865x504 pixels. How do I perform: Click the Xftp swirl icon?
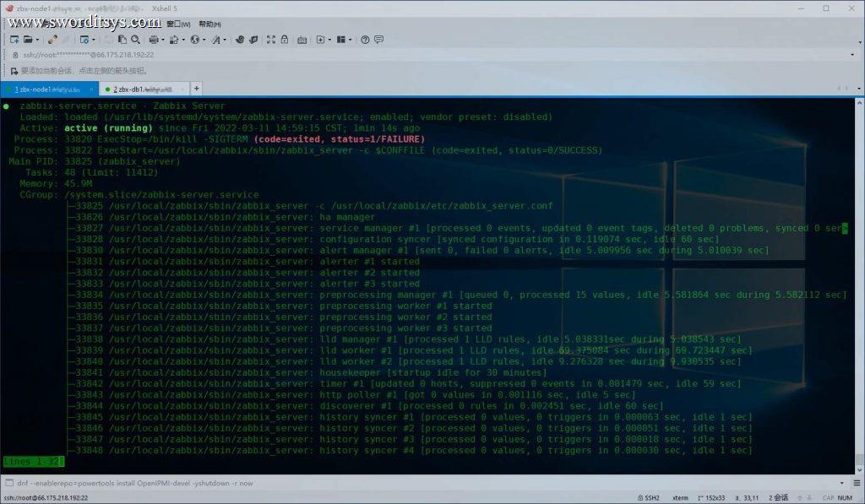[239, 40]
